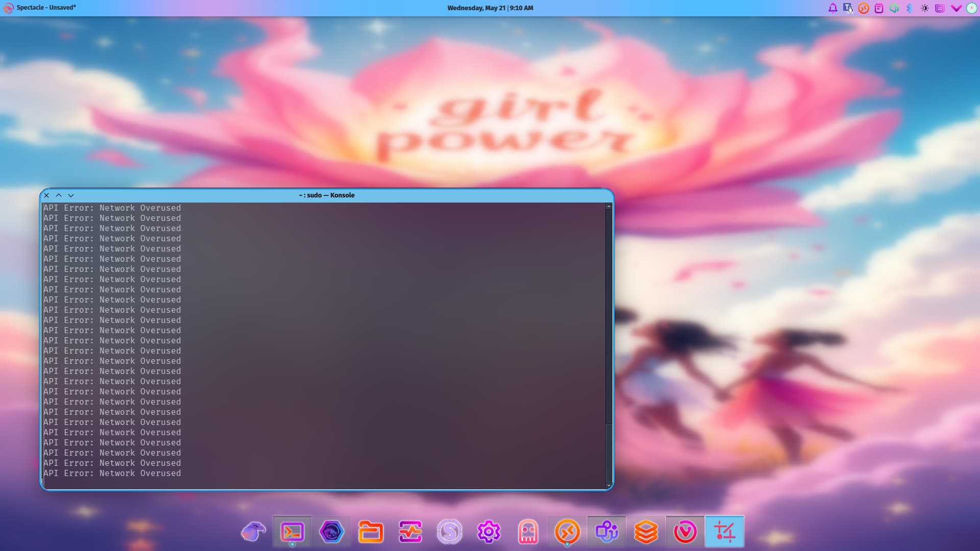
Task: Launch the purple hexagon app in the dock
Action: click(x=331, y=532)
